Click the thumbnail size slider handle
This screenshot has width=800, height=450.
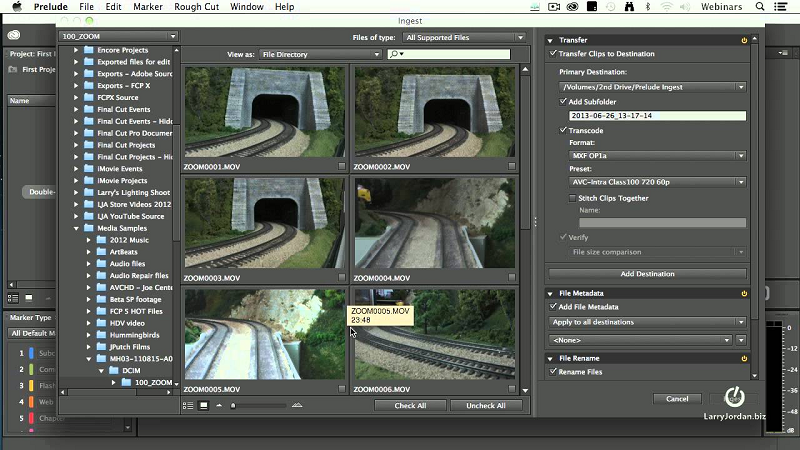coord(233,405)
